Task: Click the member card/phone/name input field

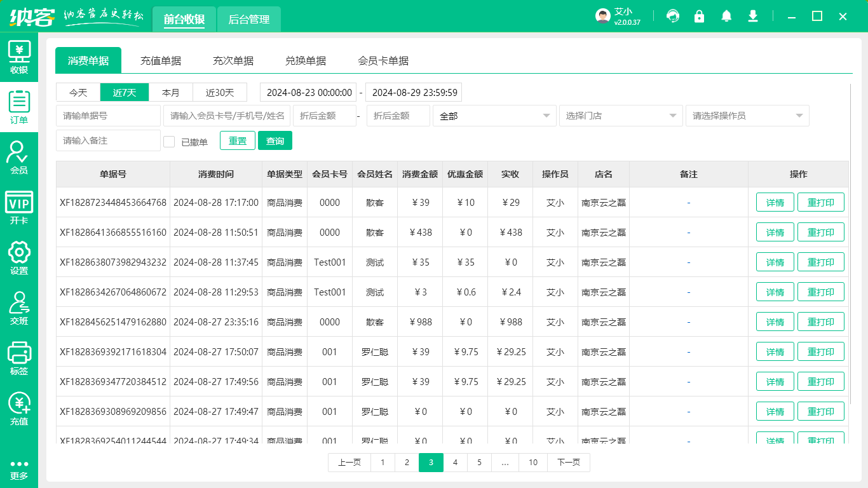Action: pos(227,116)
